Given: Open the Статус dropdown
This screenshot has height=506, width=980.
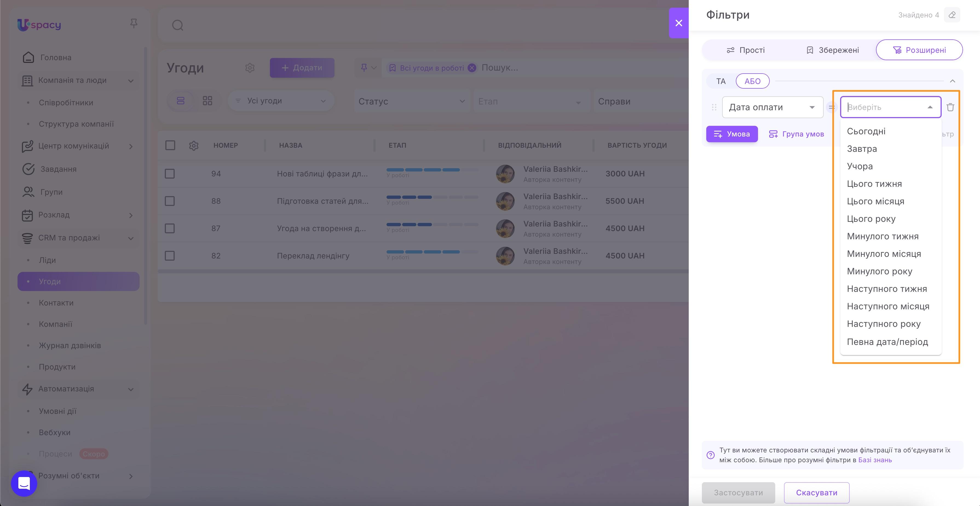Looking at the screenshot, I should click(x=412, y=101).
